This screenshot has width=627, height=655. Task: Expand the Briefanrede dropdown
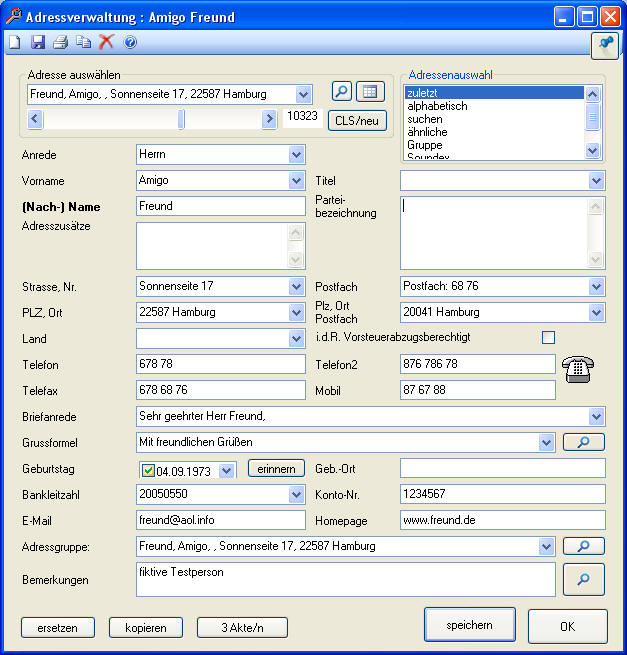(x=597, y=416)
